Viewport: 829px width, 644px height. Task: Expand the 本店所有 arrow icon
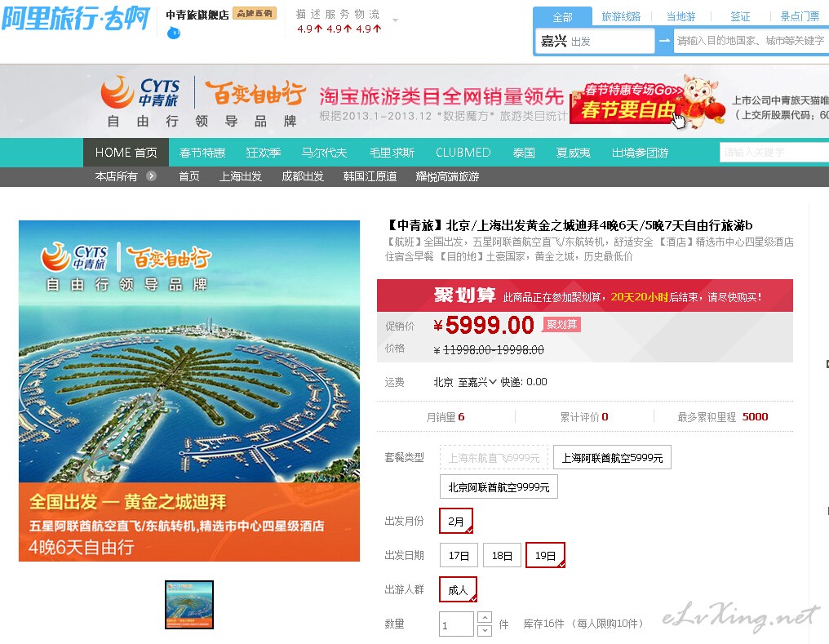pyautogui.click(x=151, y=176)
